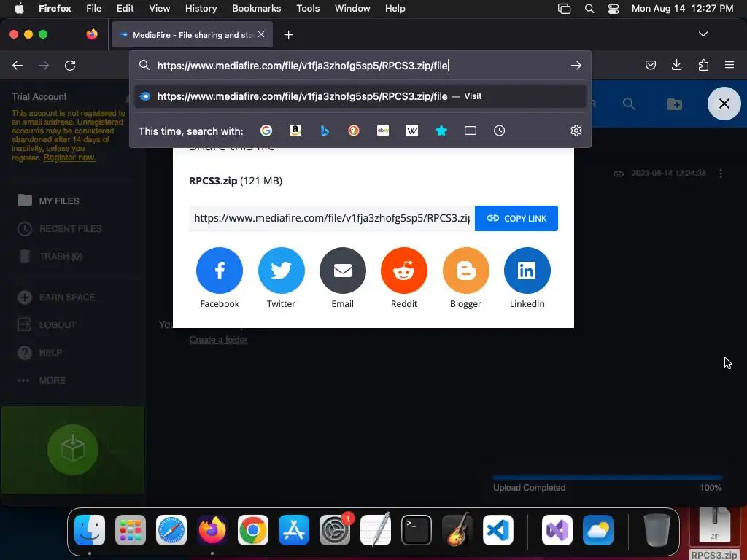The image size is (747, 560).
Task: Open RECENT FILES in sidebar
Action: click(x=71, y=228)
